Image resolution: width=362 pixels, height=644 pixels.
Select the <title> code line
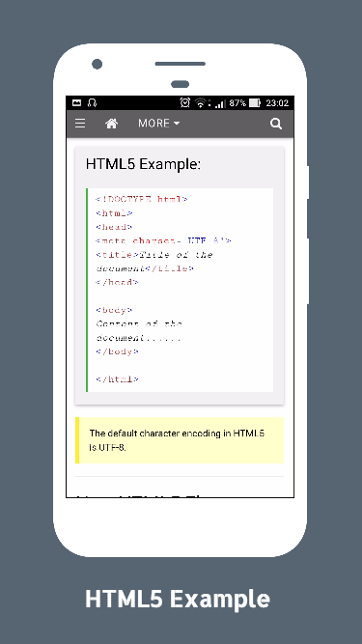154,262
